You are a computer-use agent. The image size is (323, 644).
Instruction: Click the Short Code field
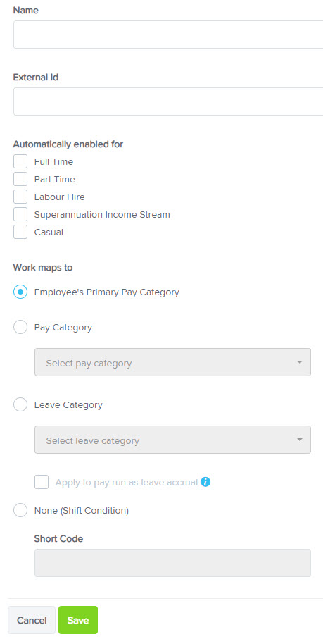point(172,563)
